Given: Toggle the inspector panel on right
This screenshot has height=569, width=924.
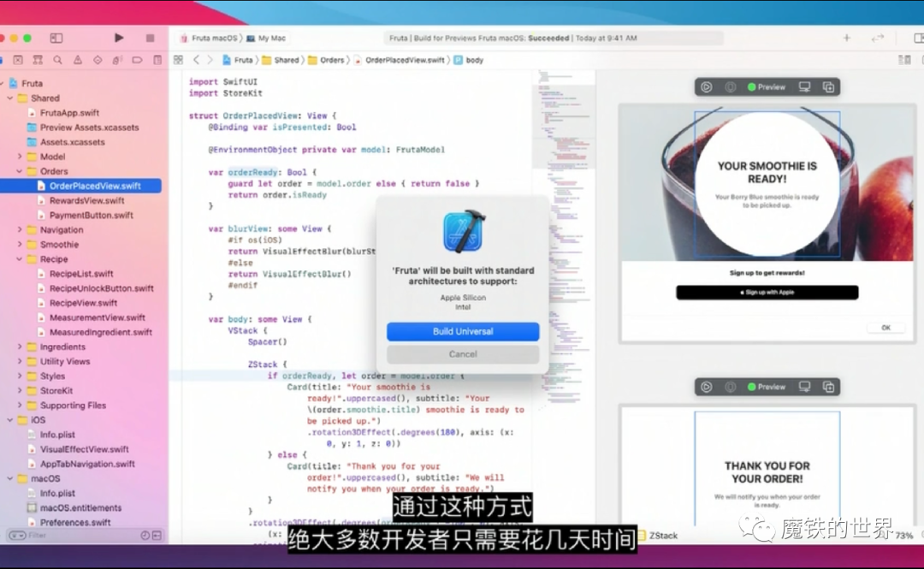Looking at the screenshot, I should pyautogui.click(x=918, y=38).
